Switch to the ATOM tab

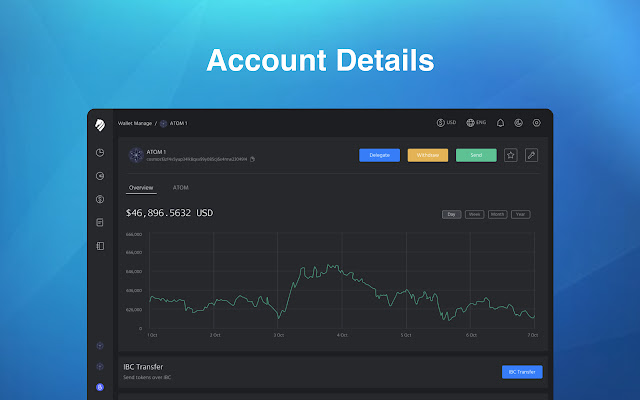pos(180,188)
